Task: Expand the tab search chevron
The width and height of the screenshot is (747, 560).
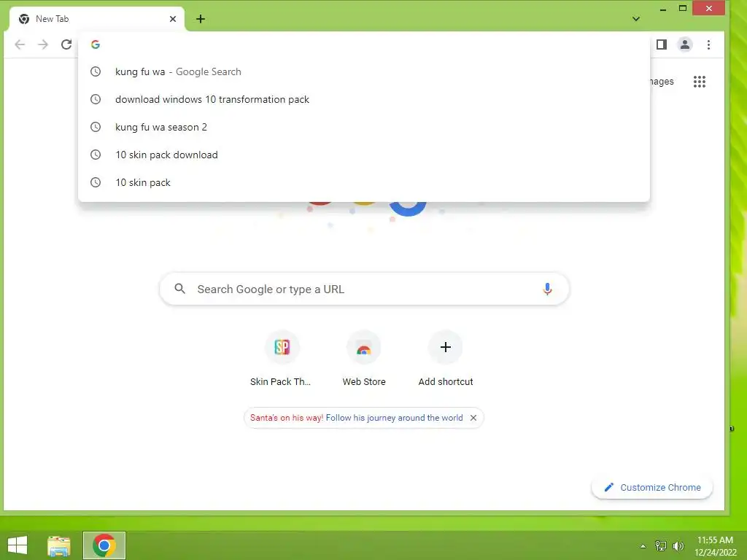Action: click(x=636, y=19)
